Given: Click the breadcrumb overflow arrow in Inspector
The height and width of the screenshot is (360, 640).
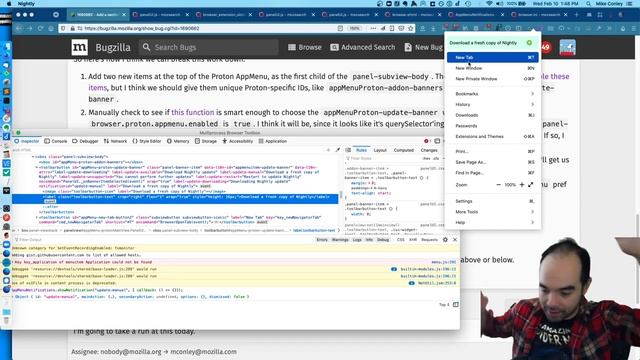Looking at the screenshot, I should tap(338, 231).
